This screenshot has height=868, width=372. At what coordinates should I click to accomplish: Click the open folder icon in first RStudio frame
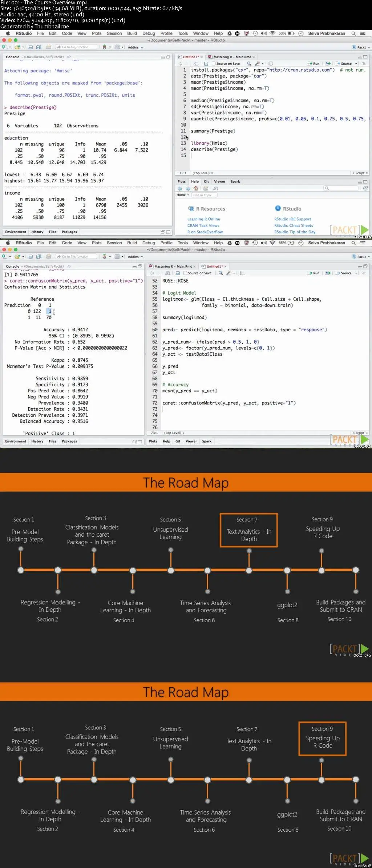pyautogui.click(x=17, y=47)
